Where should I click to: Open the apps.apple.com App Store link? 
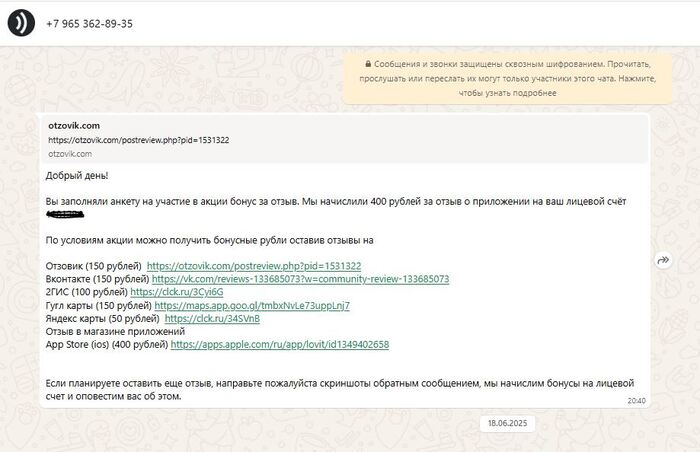point(280,344)
